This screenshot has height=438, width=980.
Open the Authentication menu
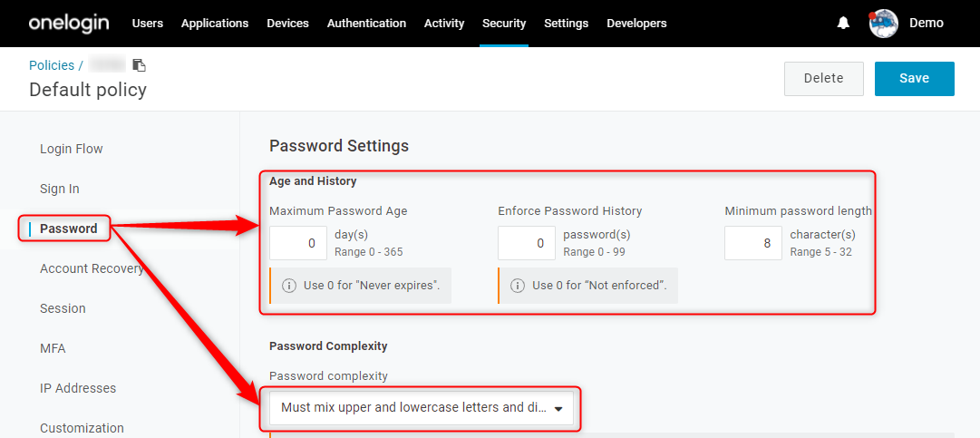(x=366, y=24)
